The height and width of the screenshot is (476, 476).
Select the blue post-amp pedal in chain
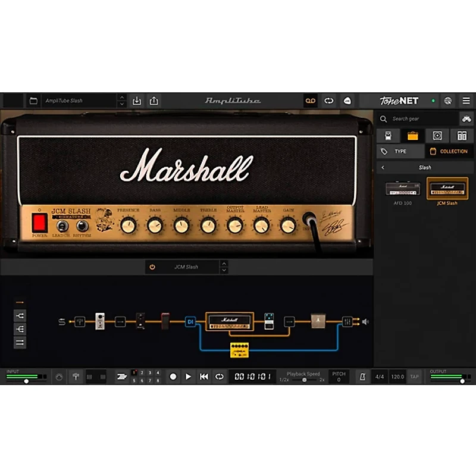(x=269, y=321)
